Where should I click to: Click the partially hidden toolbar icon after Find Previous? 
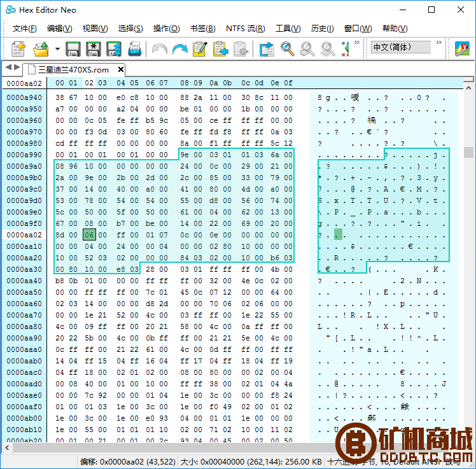tap(345, 49)
